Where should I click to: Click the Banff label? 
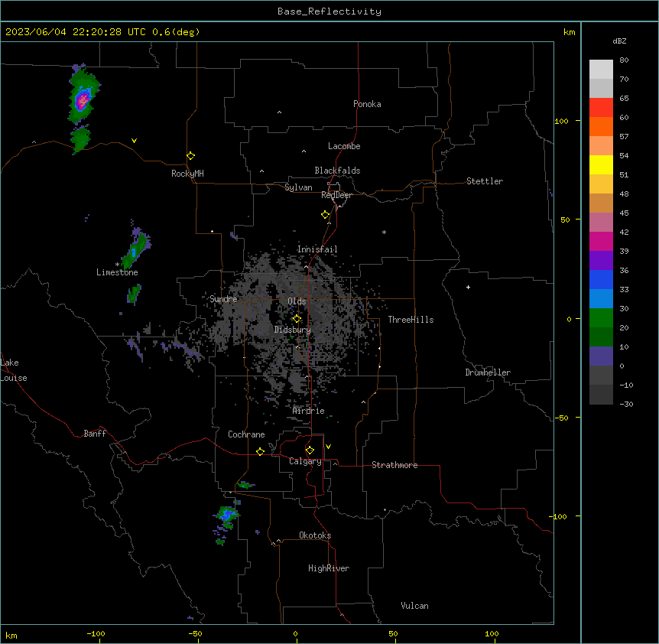point(95,434)
